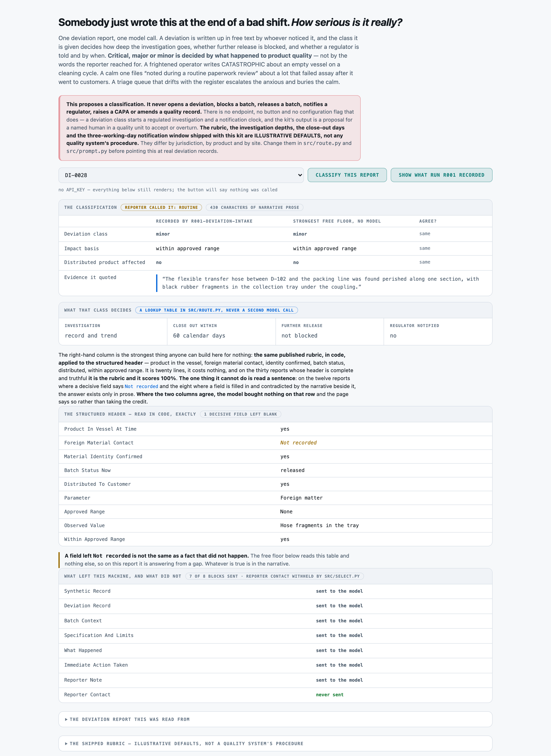The image size is (551, 756).
Task: Click the 430 characters of narrative prose badge
Action: tap(254, 208)
